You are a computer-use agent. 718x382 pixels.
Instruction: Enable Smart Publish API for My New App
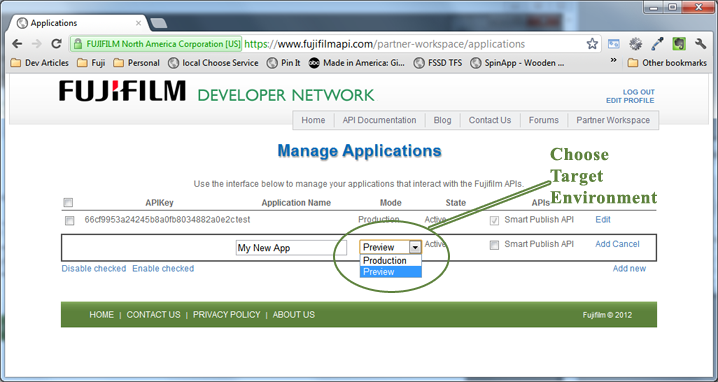pos(494,246)
